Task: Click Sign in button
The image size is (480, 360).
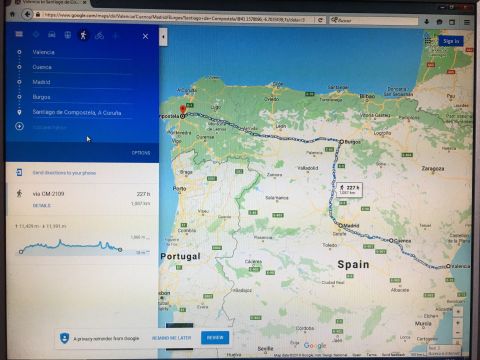Action: click(x=451, y=41)
